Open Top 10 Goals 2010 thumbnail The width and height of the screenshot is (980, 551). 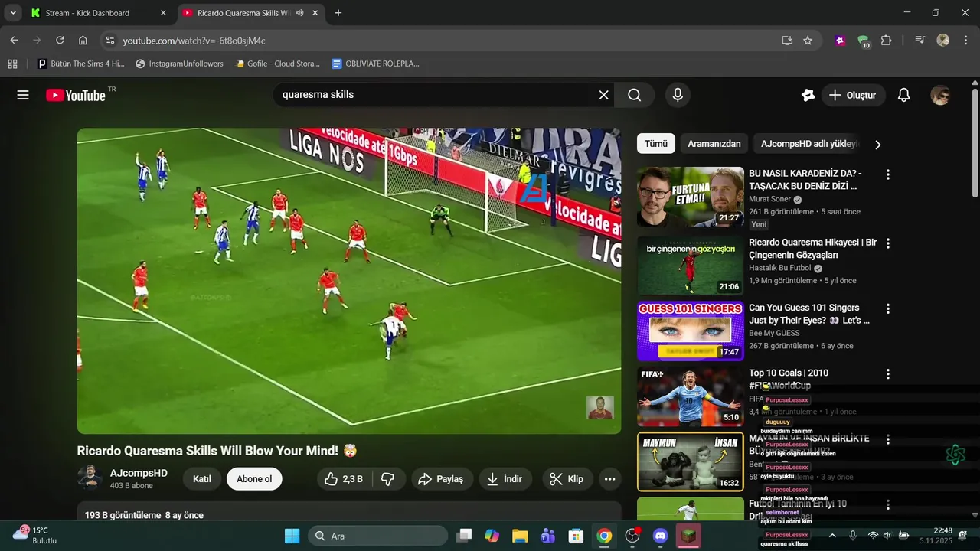click(x=691, y=396)
